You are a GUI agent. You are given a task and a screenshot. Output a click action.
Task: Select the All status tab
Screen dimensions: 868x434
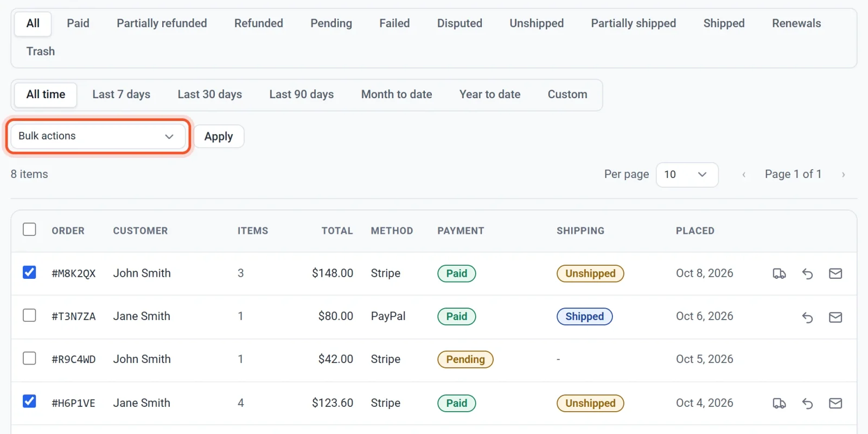[x=33, y=23]
